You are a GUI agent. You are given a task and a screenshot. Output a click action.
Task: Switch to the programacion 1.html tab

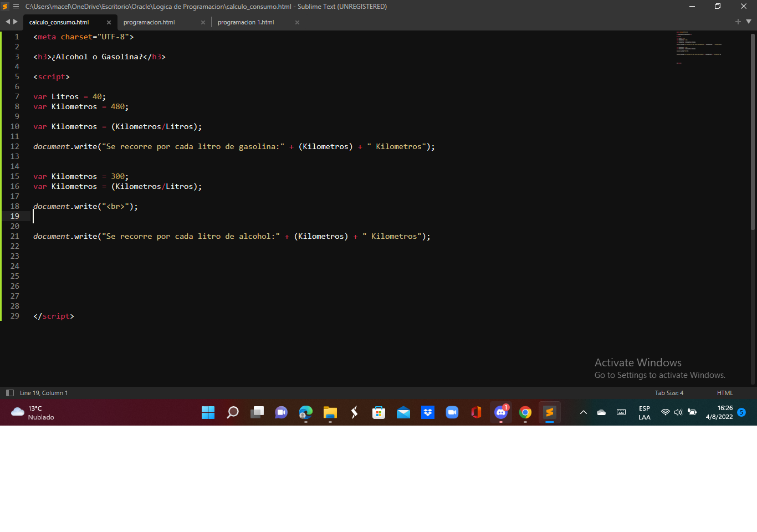(x=245, y=22)
